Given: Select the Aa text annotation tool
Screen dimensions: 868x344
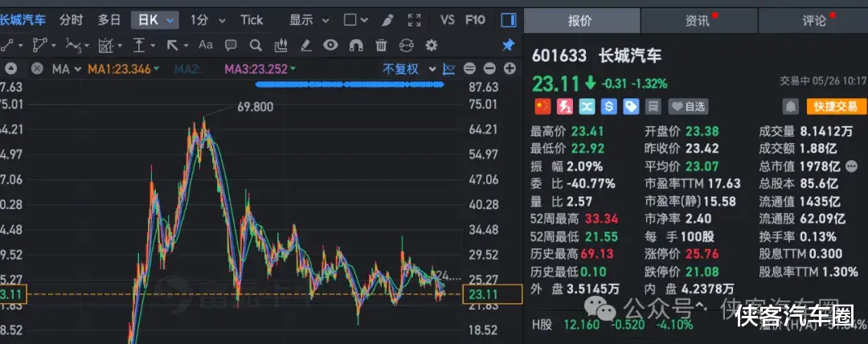Looking at the screenshot, I should 206,45.
